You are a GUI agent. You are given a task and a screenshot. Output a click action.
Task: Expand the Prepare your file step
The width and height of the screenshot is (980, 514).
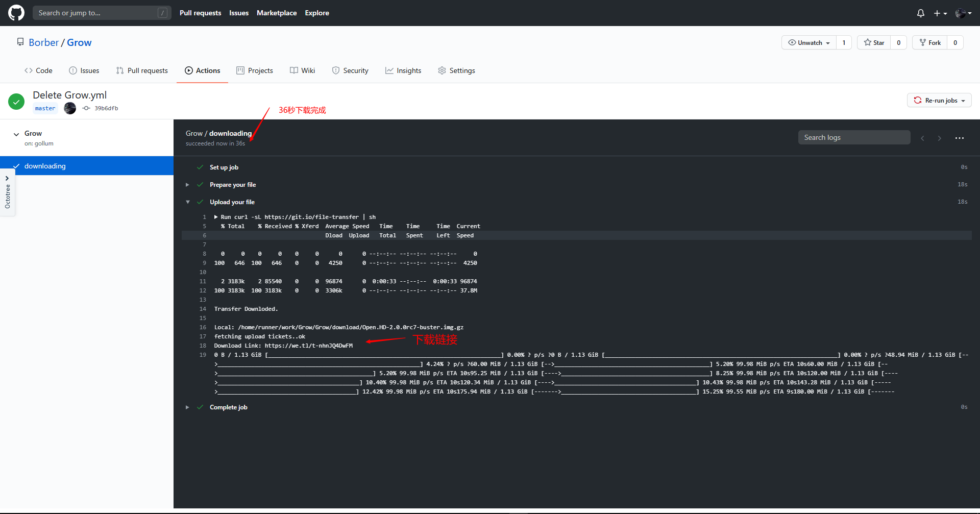coord(188,185)
